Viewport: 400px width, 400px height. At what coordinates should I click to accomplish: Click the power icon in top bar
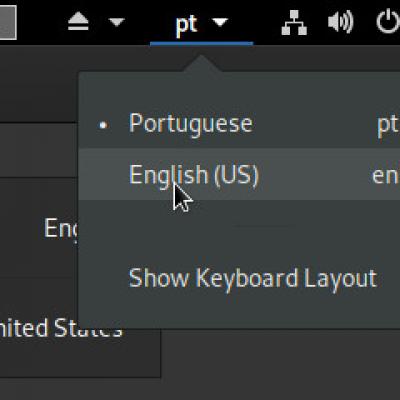point(388,21)
